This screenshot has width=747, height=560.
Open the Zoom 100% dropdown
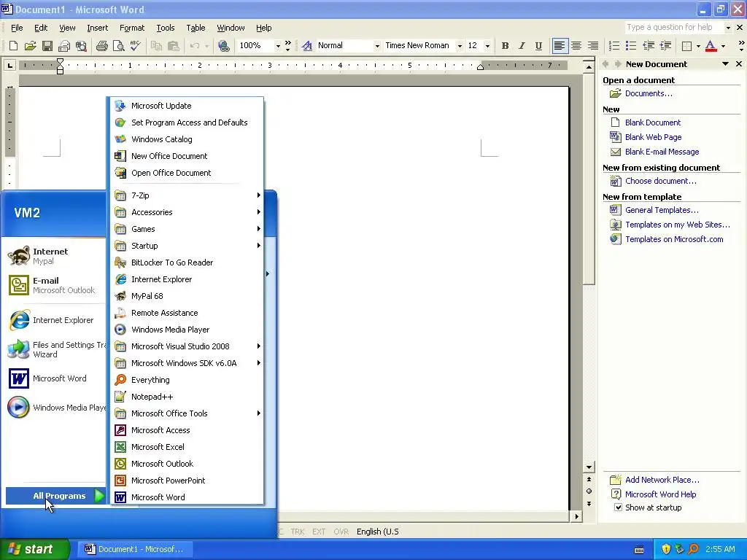pos(278,46)
